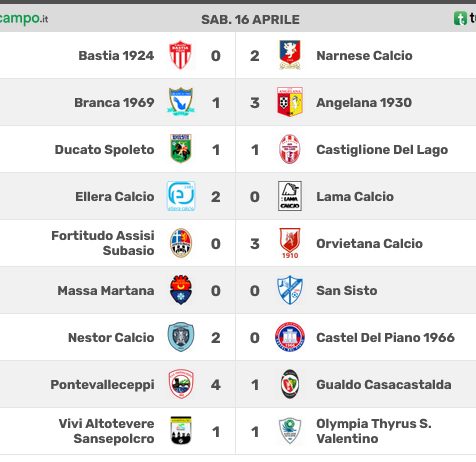Click the Ducato Spoleto green shield logo
The image size is (476, 462).
pyautogui.click(x=180, y=149)
